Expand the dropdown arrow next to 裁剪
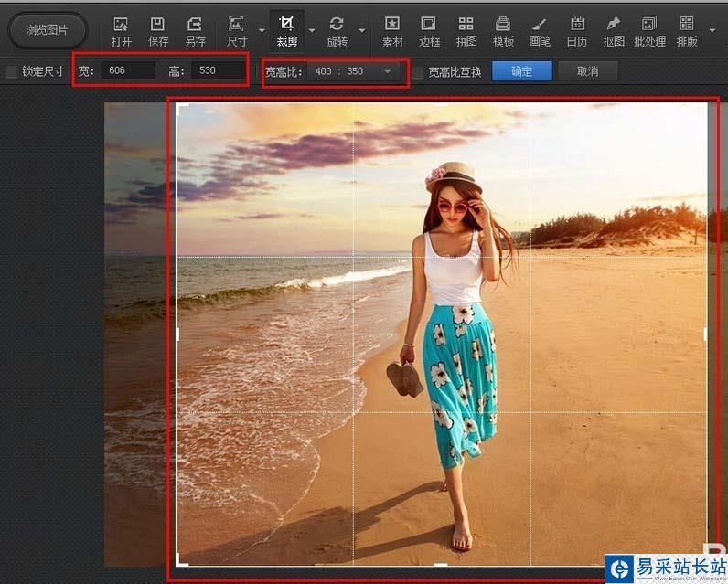 pyautogui.click(x=312, y=30)
